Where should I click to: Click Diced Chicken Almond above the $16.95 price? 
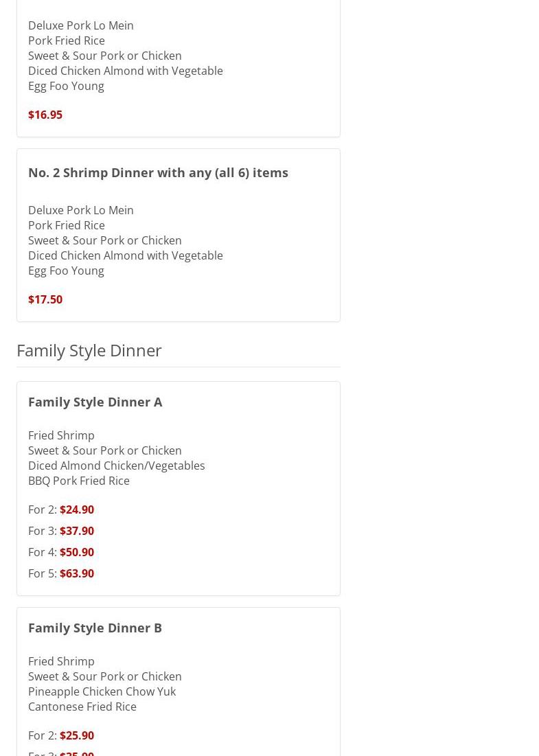pyautogui.click(x=126, y=71)
